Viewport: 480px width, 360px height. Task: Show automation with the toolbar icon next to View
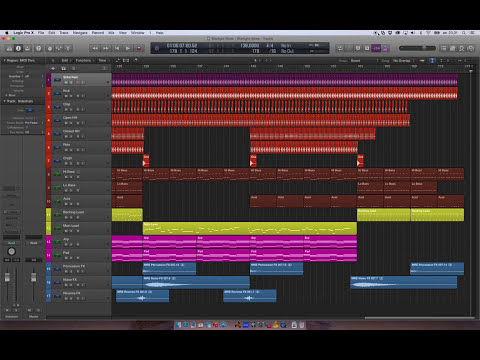pyautogui.click(x=118, y=60)
